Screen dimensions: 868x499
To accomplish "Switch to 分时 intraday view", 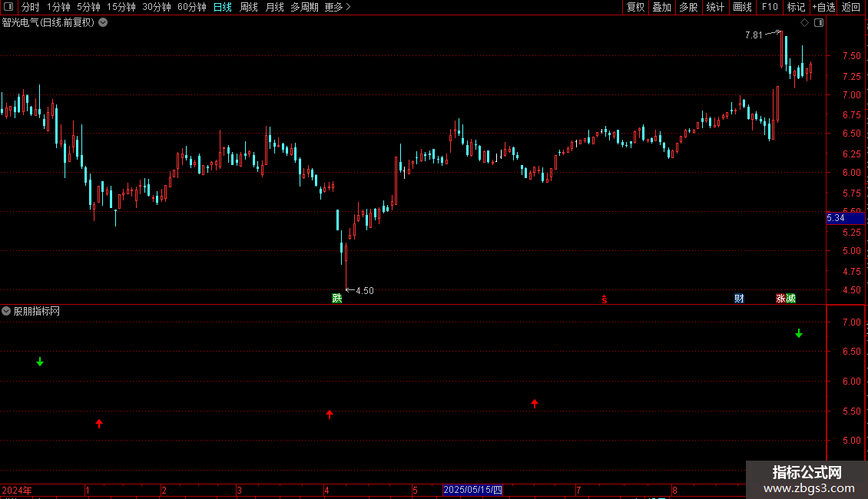I will (31, 7).
